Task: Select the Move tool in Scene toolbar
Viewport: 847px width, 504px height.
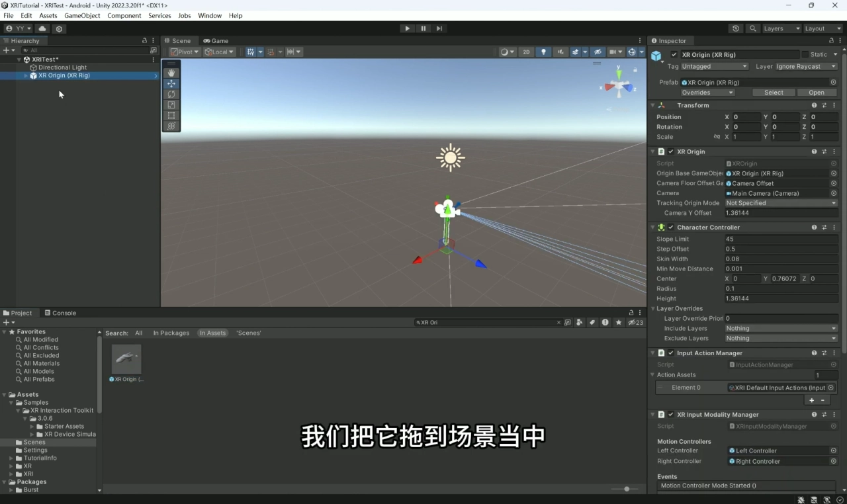Action: coord(171,83)
